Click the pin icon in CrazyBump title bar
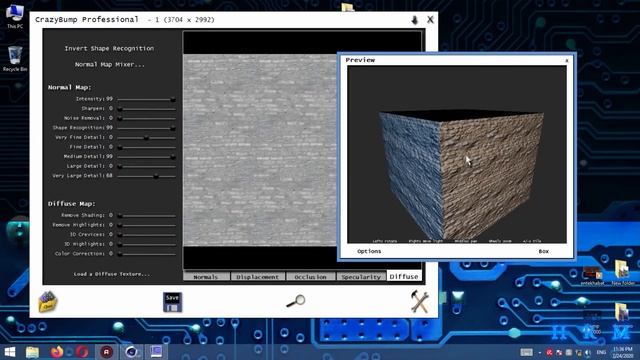640x360 pixels. tap(415, 20)
